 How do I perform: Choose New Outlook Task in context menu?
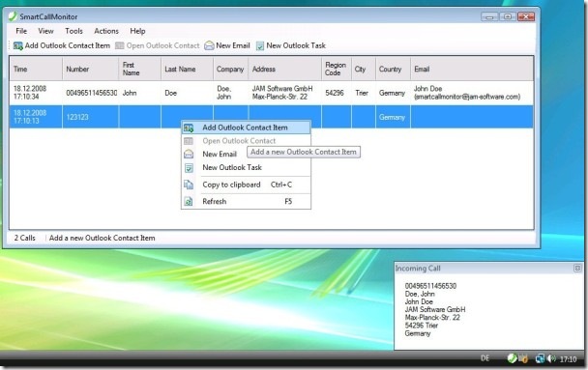[246, 168]
